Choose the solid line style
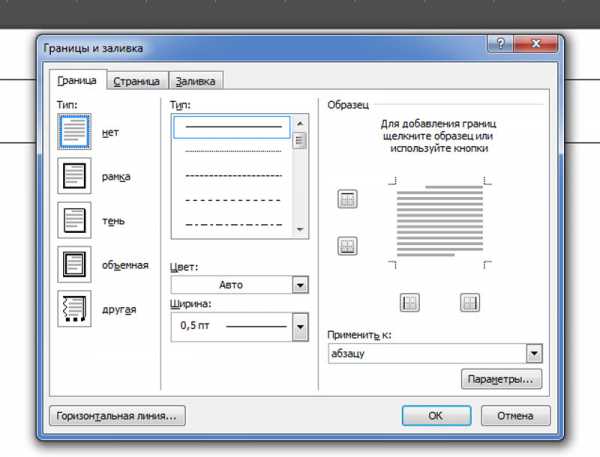The height and width of the screenshot is (457, 600). point(232,127)
